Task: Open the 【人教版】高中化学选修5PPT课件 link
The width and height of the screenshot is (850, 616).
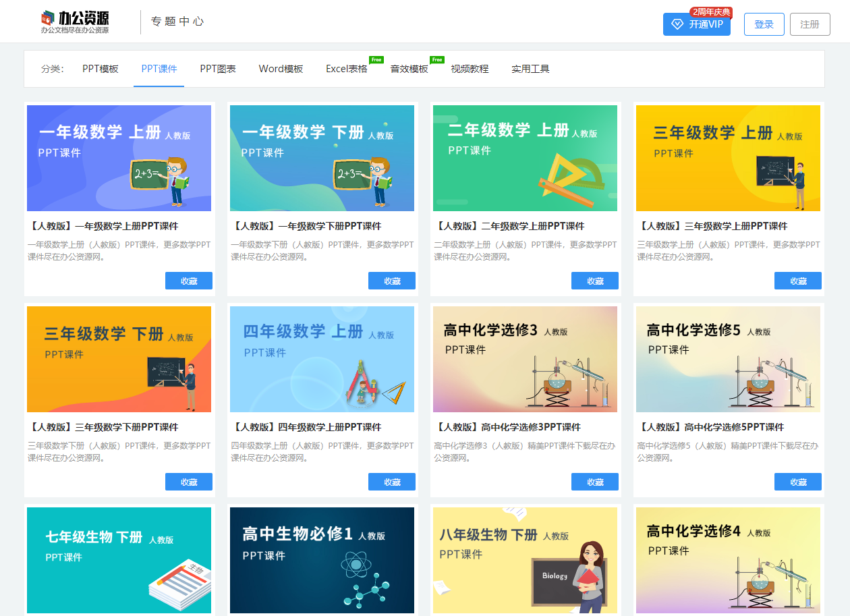Action: pos(712,427)
